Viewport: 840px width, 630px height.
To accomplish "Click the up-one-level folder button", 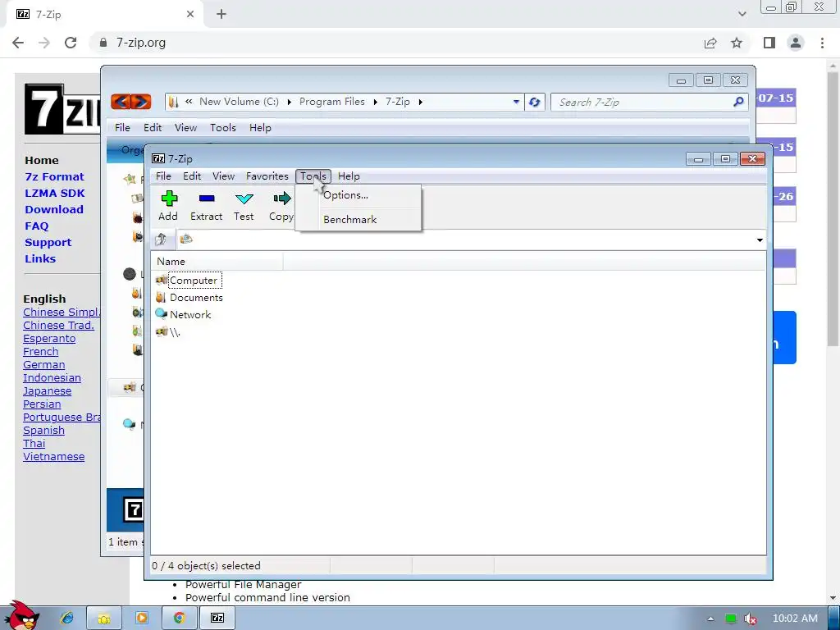I will (161, 240).
